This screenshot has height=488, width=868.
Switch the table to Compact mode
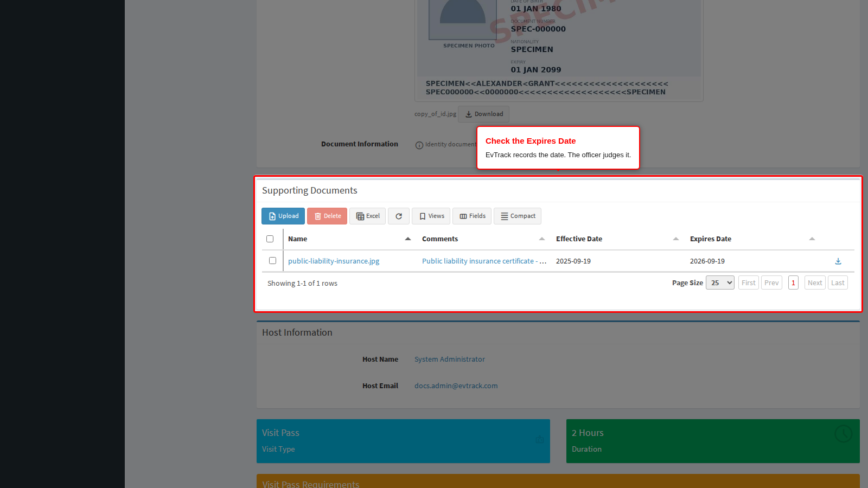[x=518, y=216]
